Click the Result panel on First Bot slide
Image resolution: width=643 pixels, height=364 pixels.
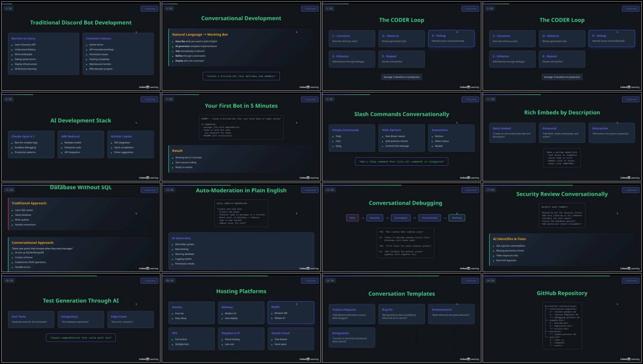click(241, 159)
